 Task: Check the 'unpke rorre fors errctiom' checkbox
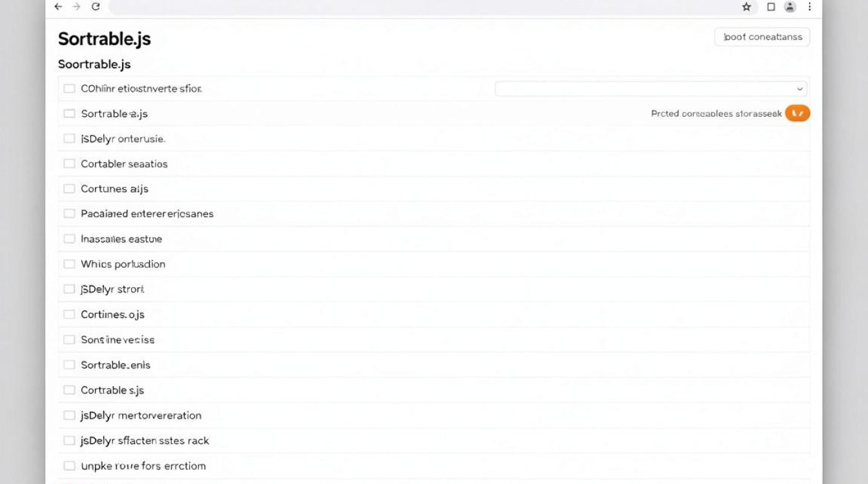click(x=69, y=465)
